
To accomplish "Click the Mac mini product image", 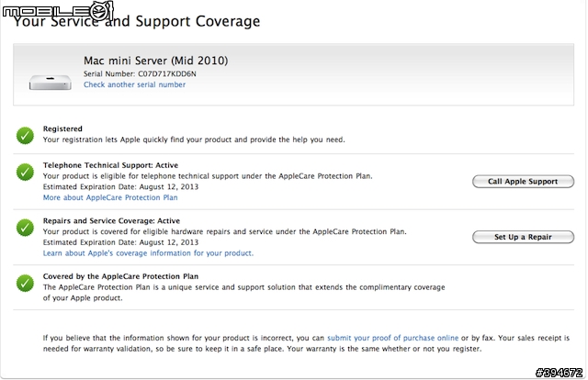I will pos(51,82).
